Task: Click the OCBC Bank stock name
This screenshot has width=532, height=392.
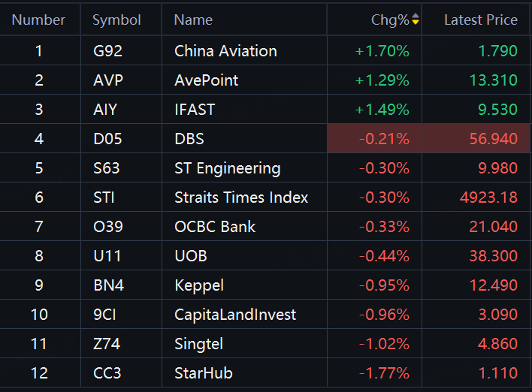Action: click(215, 227)
